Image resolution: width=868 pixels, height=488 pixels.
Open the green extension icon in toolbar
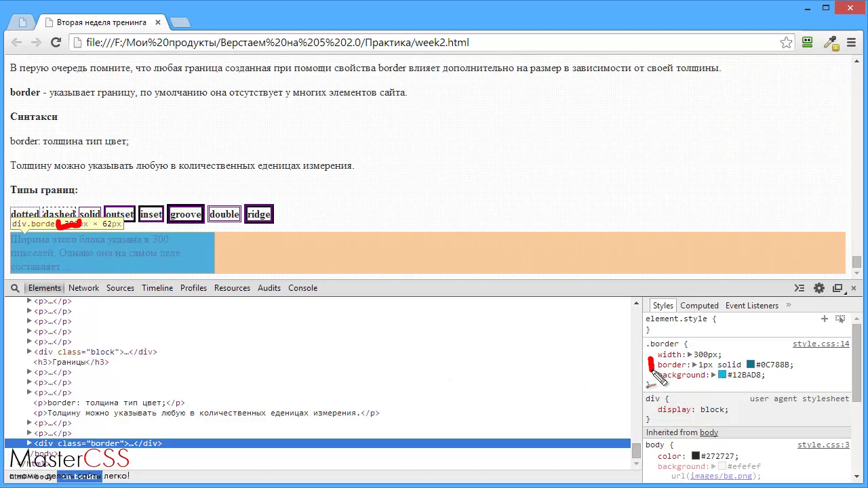[807, 42]
